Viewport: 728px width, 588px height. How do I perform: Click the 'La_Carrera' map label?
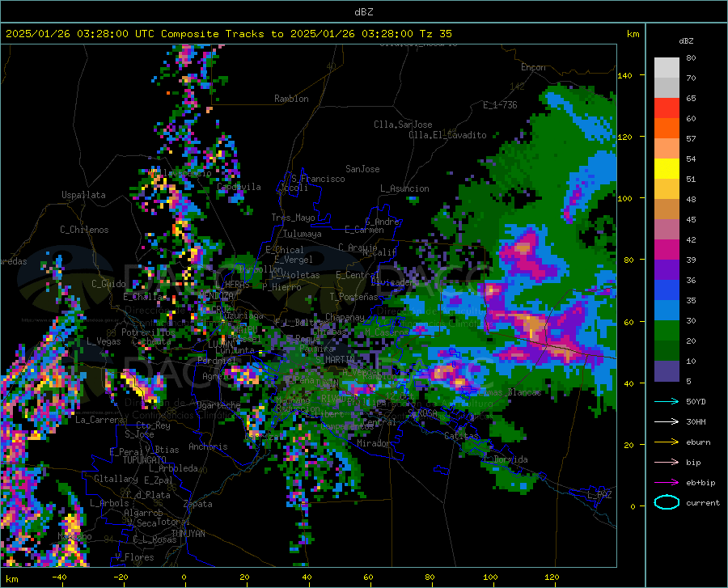coord(99,420)
